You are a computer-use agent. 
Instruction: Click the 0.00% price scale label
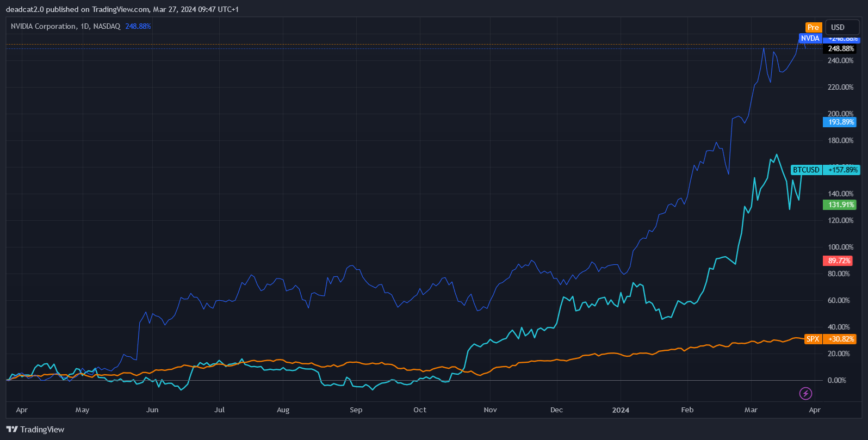click(x=836, y=380)
